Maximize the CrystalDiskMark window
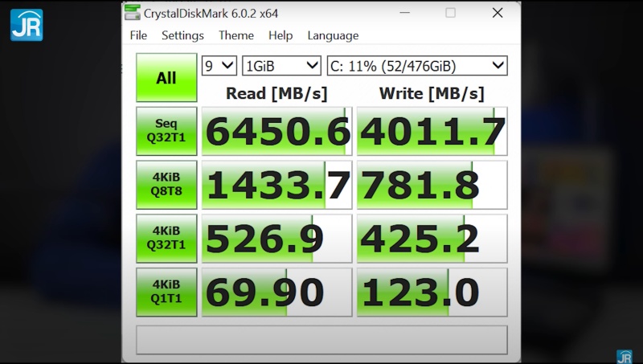The width and height of the screenshot is (643, 364). [x=450, y=13]
